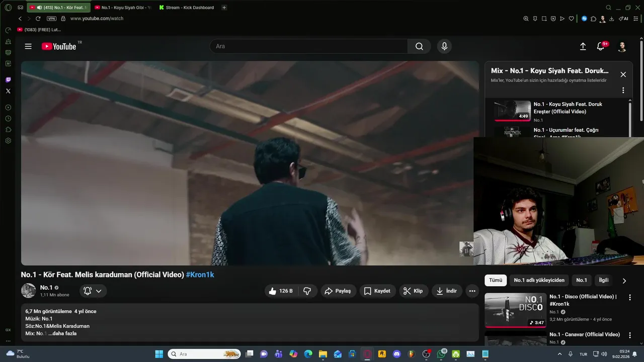Open the Windows Start button
Image resolution: width=644 pixels, height=362 pixels.
click(159, 354)
